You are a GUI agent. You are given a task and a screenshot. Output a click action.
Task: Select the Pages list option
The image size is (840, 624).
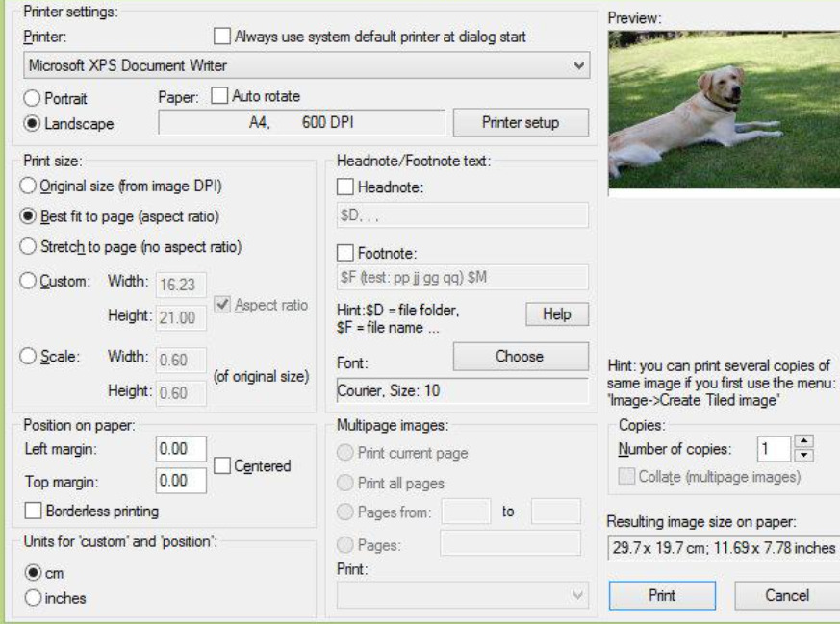click(345, 545)
